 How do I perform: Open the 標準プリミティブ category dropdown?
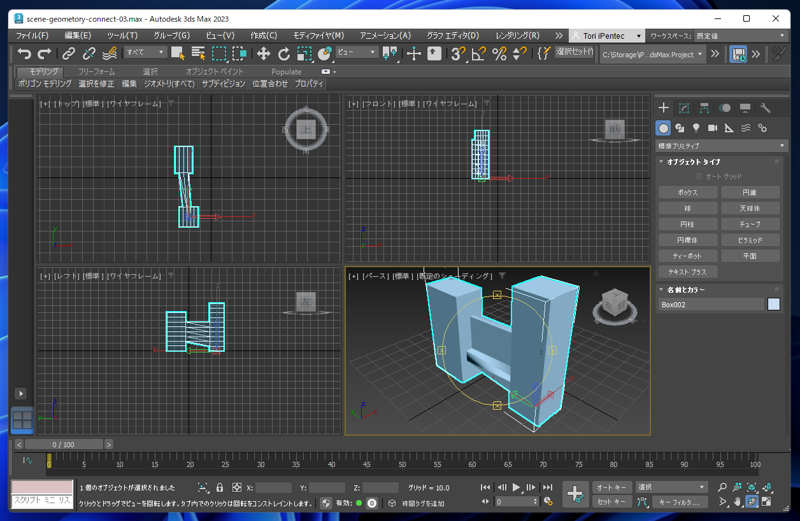[720, 146]
